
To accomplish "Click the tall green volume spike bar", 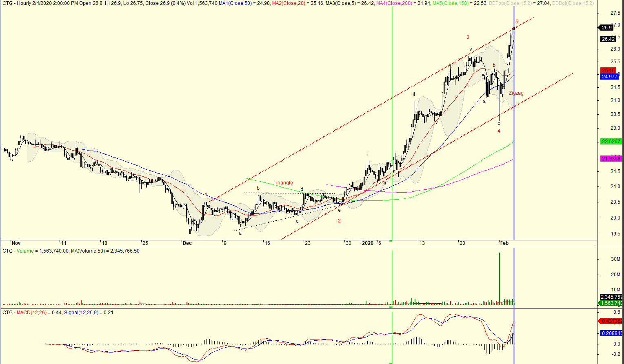I will [500, 277].
